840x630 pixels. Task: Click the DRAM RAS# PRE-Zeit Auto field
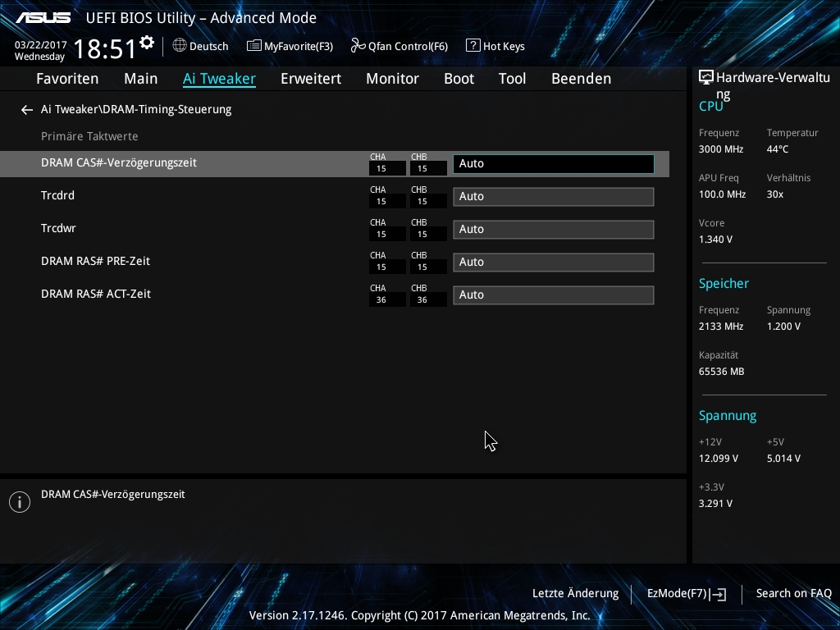(554, 262)
